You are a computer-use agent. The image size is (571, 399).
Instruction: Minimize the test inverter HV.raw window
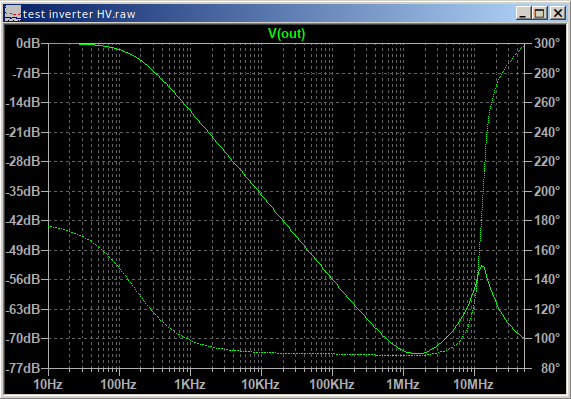point(523,14)
